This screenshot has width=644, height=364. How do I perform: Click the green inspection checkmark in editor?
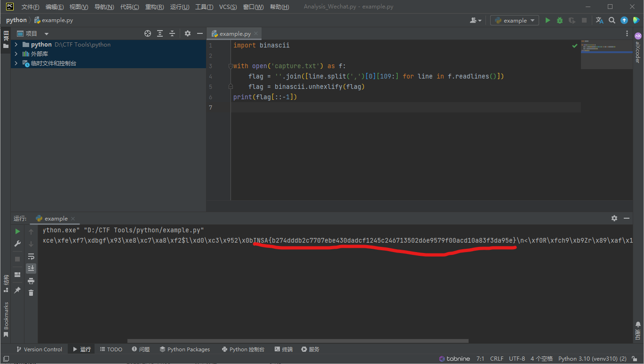pos(574,46)
